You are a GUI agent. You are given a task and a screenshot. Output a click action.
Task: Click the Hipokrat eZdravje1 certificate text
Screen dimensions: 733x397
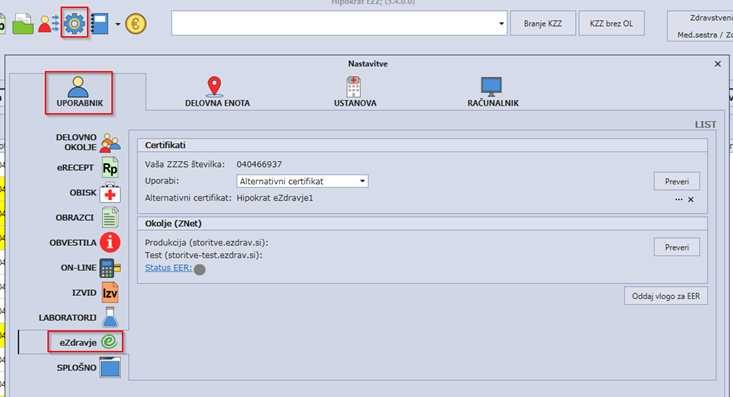click(x=275, y=198)
